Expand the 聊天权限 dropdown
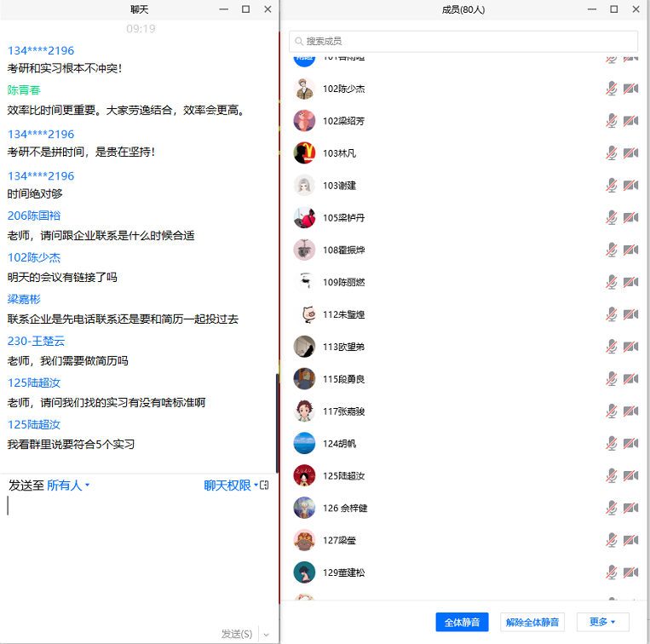The height and width of the screenshot is (644, 650). (231, 486)
